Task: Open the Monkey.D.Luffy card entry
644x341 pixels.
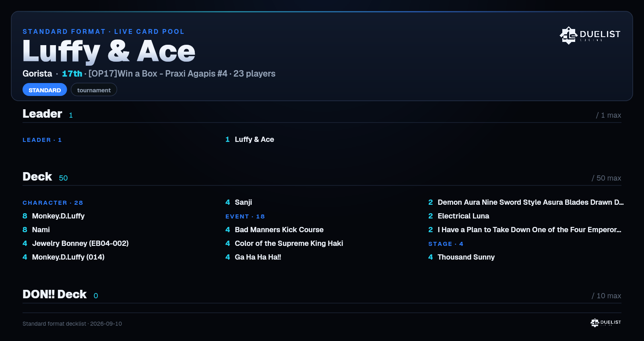Action: click(x=54, y=216)
